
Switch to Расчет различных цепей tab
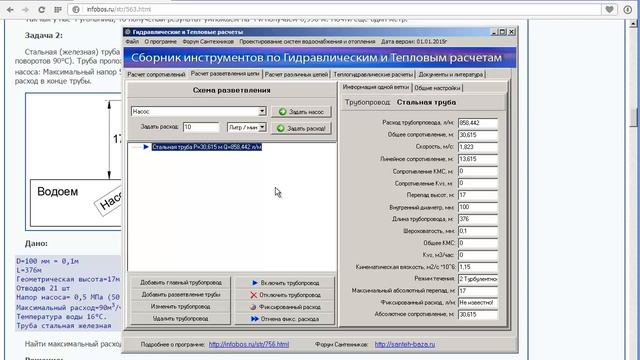296,74
